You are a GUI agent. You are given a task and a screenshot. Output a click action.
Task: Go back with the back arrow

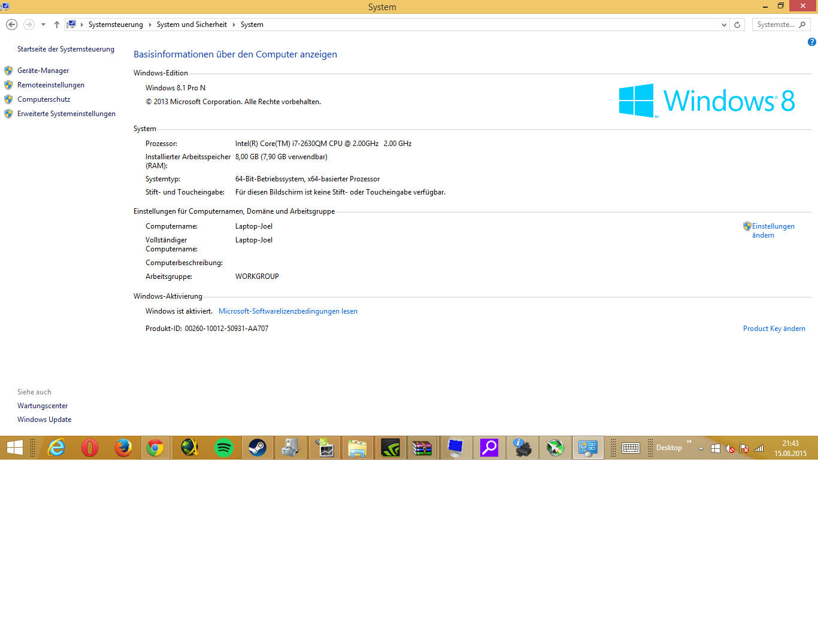click(11, 25)
